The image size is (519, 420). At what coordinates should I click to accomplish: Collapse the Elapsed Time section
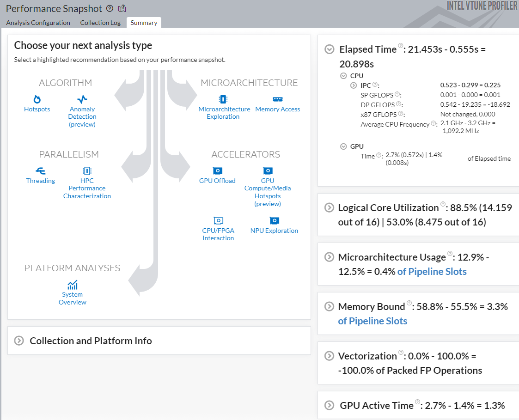(x=330, y=49)
